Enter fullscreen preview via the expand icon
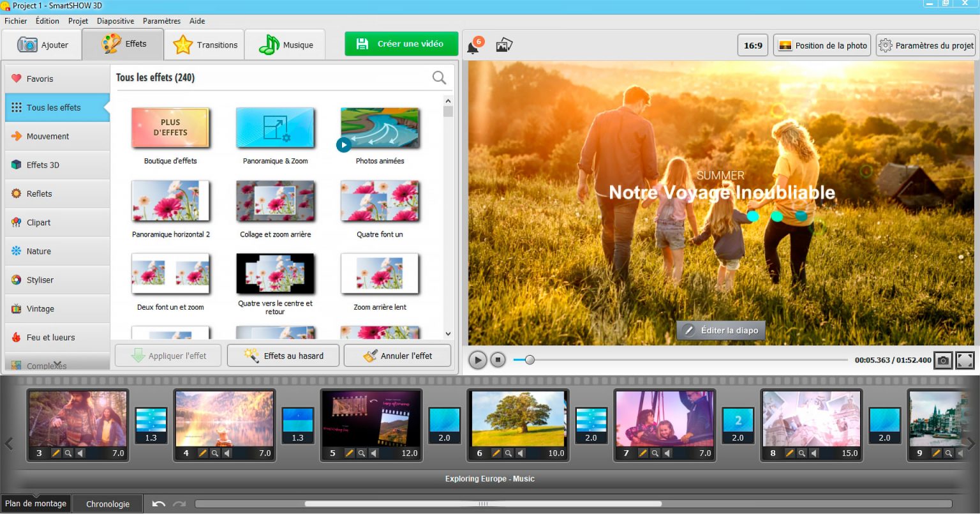The height and width of the screenshot is (514, 980). (965, 359)
